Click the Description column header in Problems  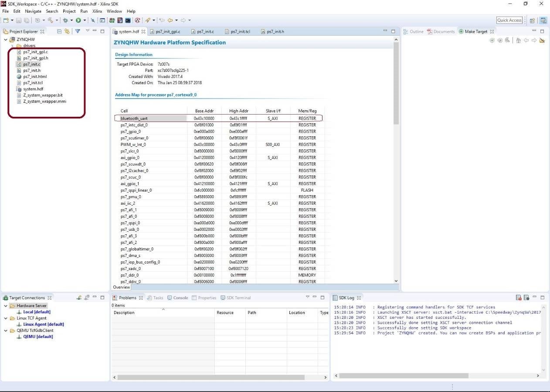(163, 313)
